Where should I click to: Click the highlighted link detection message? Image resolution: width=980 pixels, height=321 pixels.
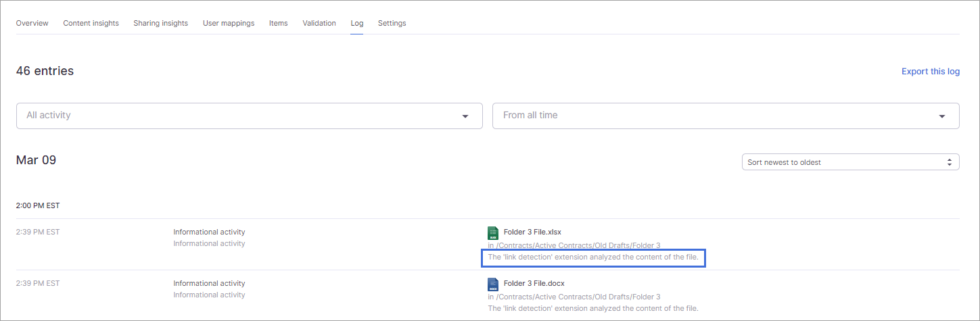[592, 257]
